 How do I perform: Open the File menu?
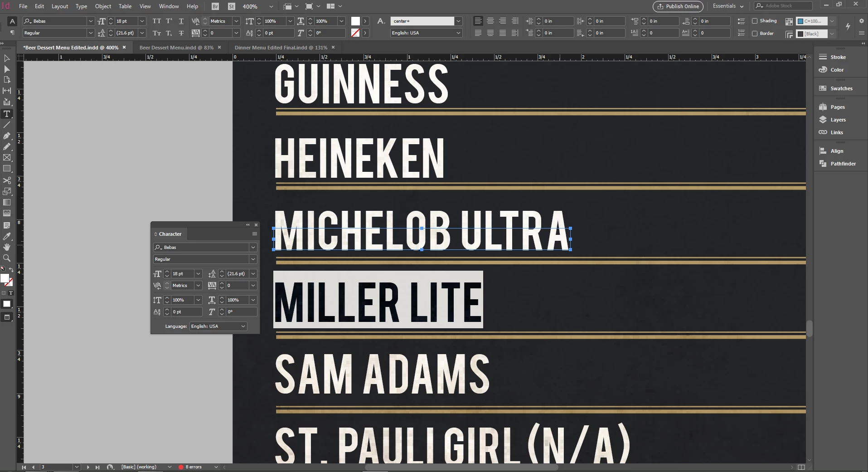click(x=23, y=6)
